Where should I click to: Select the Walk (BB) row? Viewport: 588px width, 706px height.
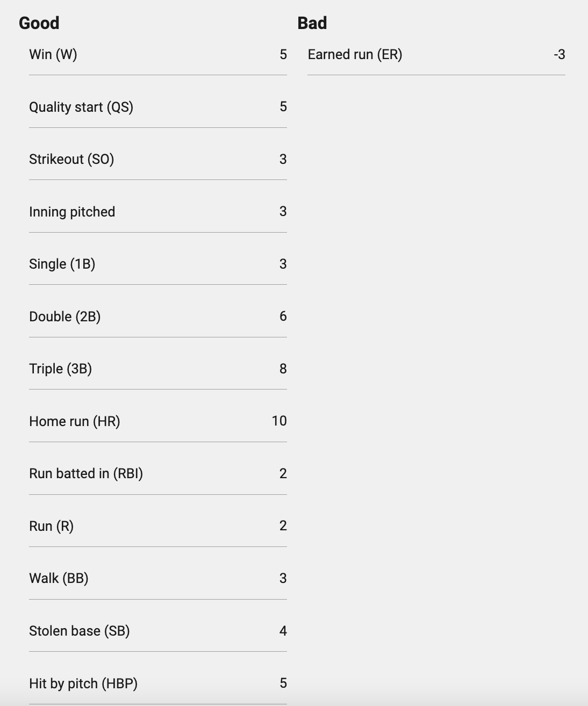coord(157,579)
